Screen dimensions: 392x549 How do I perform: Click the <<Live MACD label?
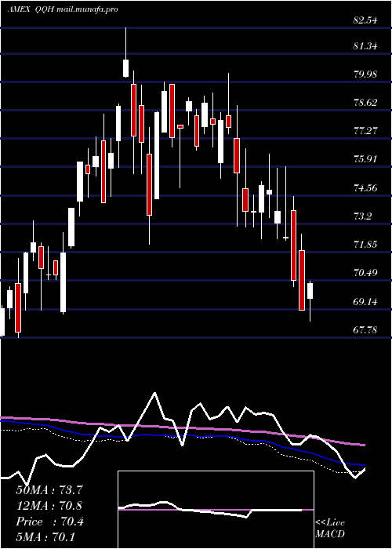pos(330,529)
